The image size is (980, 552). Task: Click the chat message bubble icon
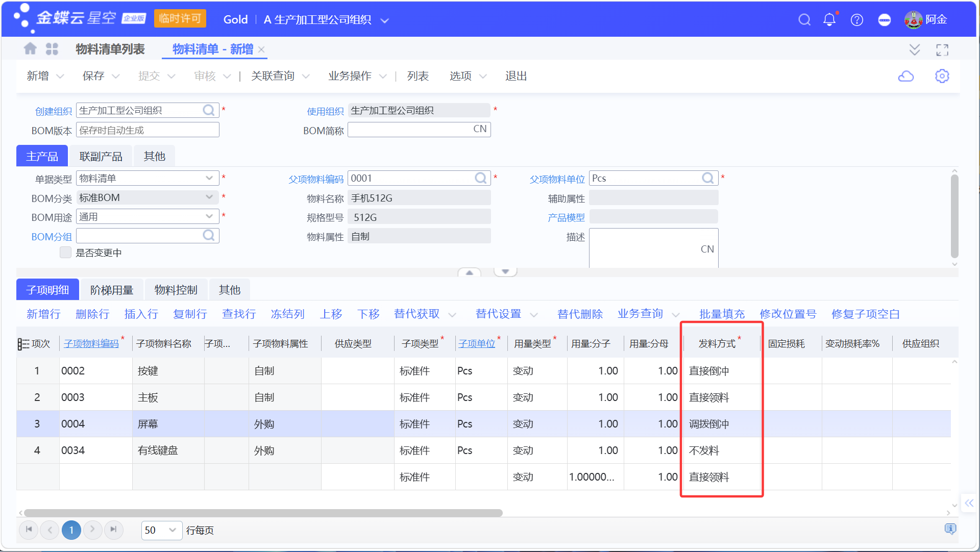[x=885, y=20]
